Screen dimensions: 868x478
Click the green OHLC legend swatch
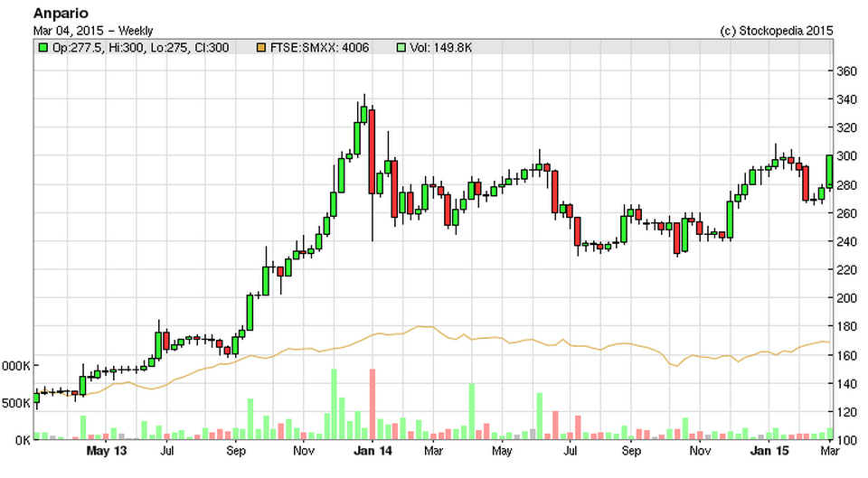pyautogui.click(x=42, y=48)
